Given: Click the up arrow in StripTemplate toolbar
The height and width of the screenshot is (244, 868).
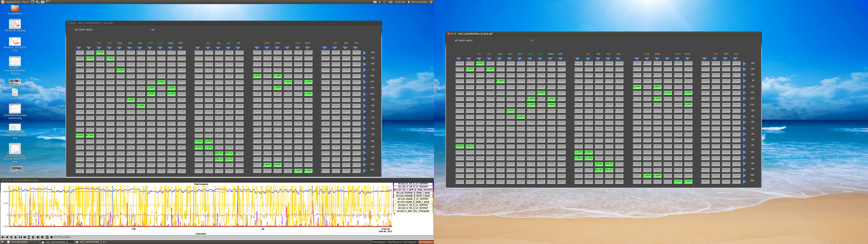Looking at the screenshot, I should pos(11,237).
